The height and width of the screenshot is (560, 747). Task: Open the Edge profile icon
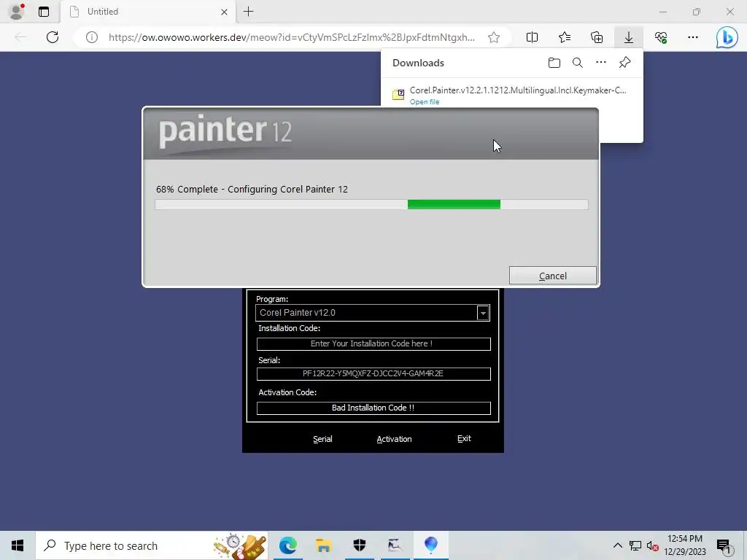point(17,12)
